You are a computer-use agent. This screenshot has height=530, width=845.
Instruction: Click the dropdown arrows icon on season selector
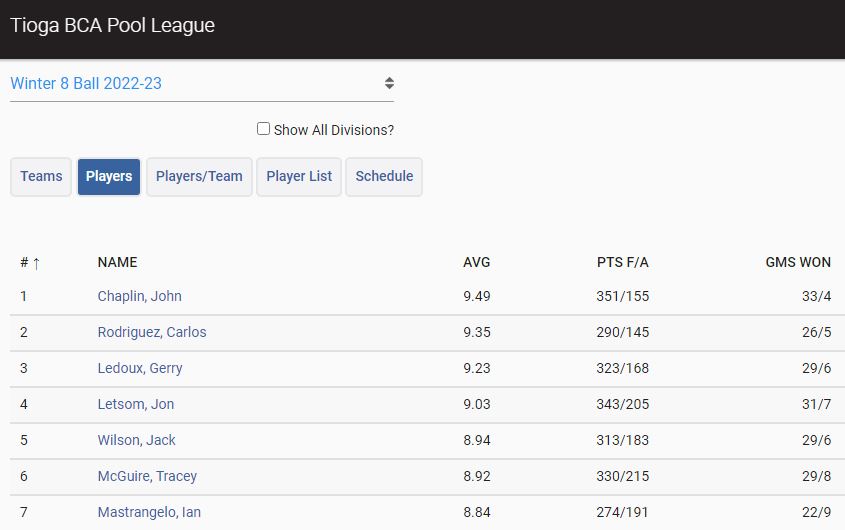[x=389, y=84]
